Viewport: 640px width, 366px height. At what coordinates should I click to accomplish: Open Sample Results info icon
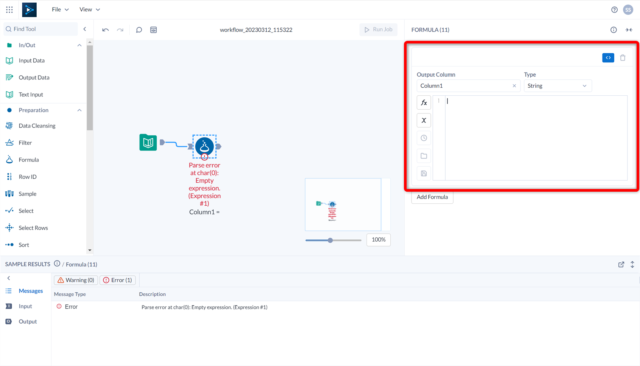click(x=57, y=264)
